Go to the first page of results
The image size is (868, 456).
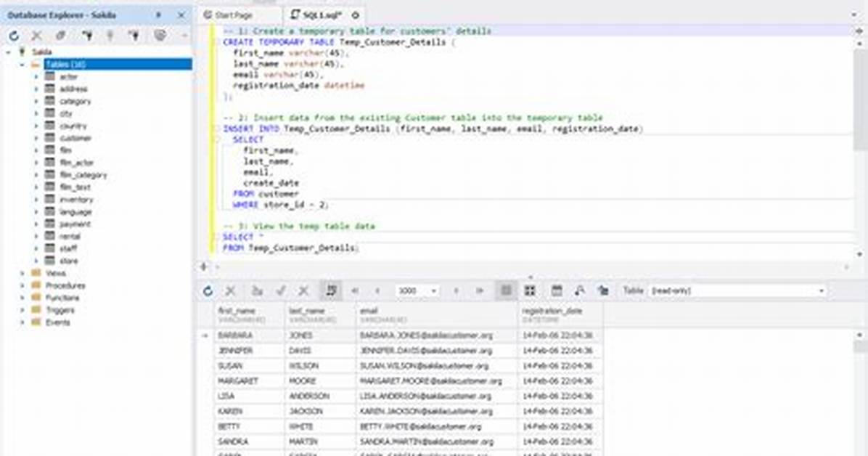pos(355,291)
